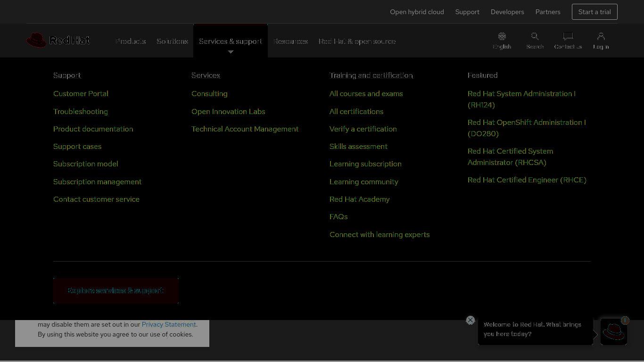Open Red Hat Academy
Image resolution: width=644 pixels, height=362 pixels.
tap(359, 199)
